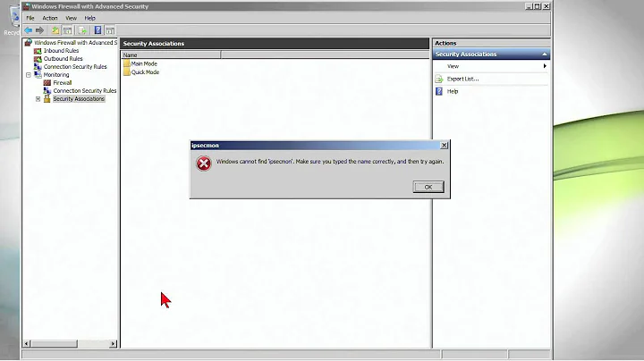Image resolution: width=644 pixels, height=361 pixels.
Task: Click the Firewall brick icon under Monitoring
Action: 47,83
